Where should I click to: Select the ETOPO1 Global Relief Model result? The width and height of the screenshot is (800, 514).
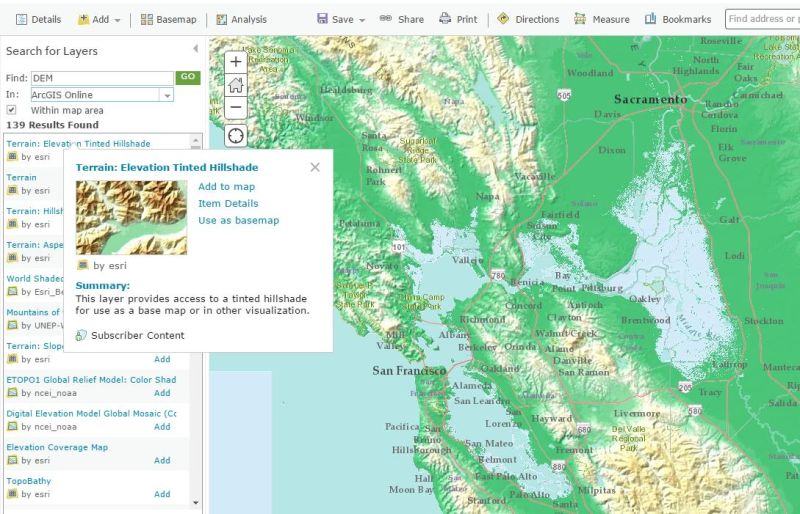point(91,380)
